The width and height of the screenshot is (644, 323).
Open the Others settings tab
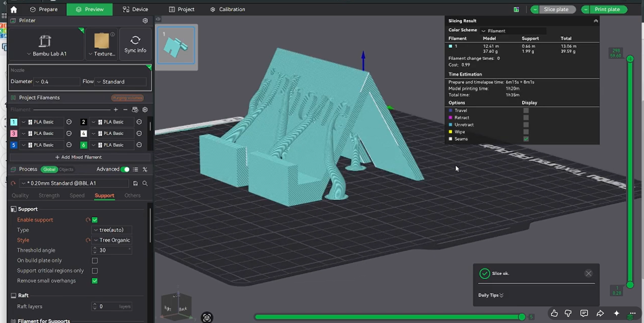pos(132,195)
